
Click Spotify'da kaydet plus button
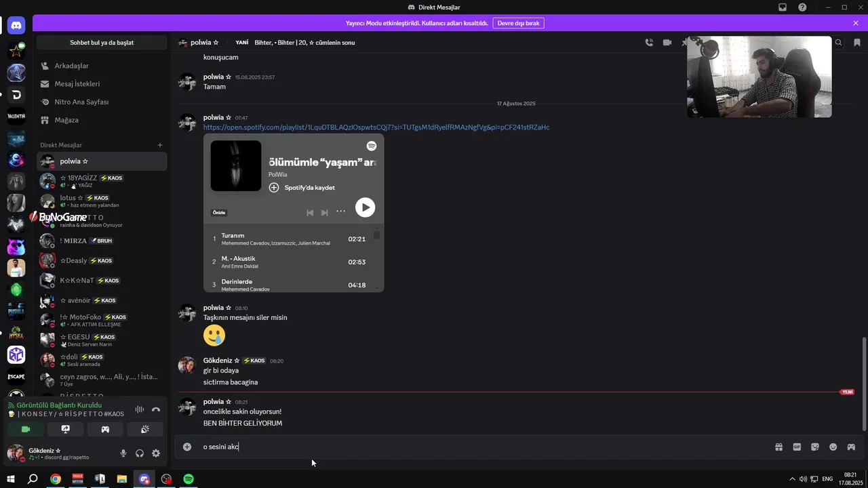click(x=274, y=188)
